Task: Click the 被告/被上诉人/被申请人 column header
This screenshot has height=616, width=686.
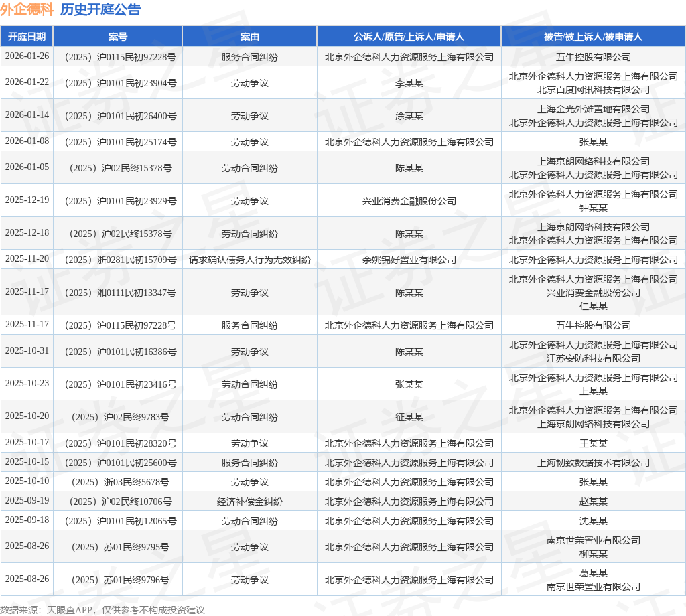Action: click(594, 37)
